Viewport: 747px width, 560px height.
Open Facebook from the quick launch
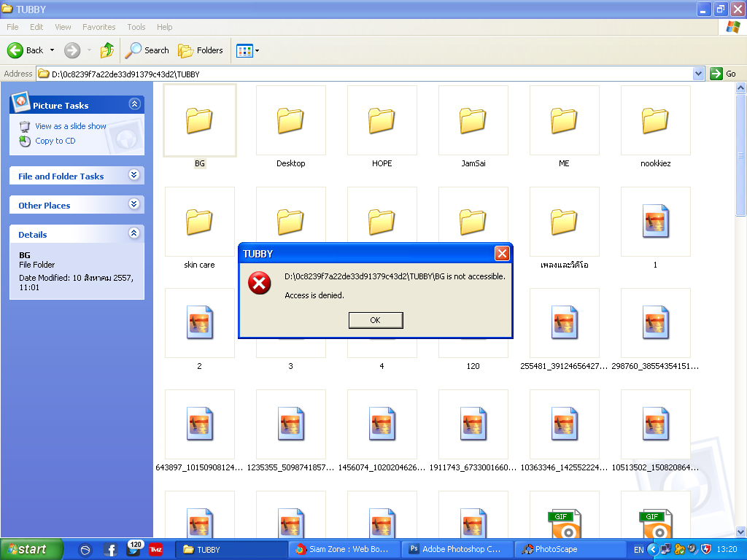[110, 550]
